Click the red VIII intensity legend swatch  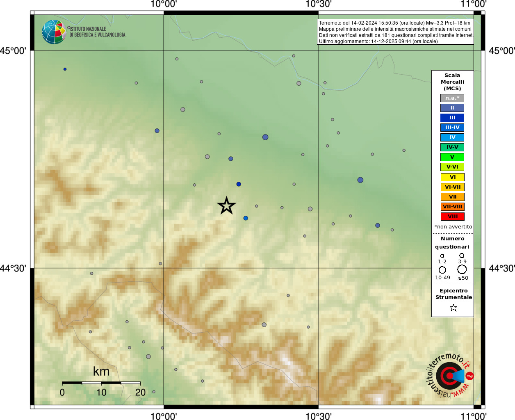pos(452,217)
